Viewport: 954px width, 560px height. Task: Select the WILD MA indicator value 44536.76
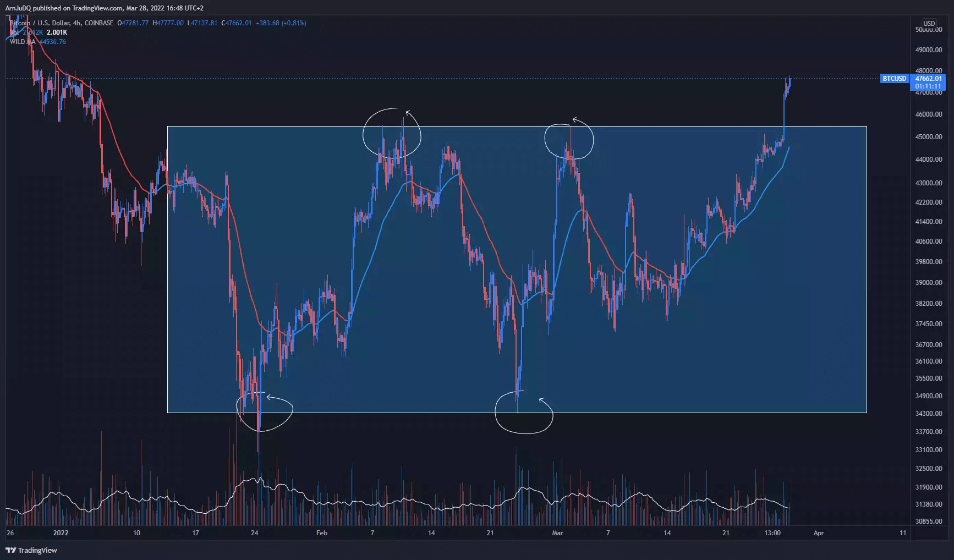click(52, 42)
